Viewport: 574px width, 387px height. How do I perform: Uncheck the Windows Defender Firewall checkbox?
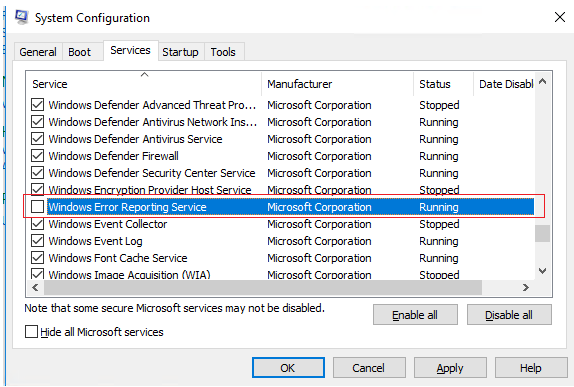pyautogui.click(x=37, y=156)
